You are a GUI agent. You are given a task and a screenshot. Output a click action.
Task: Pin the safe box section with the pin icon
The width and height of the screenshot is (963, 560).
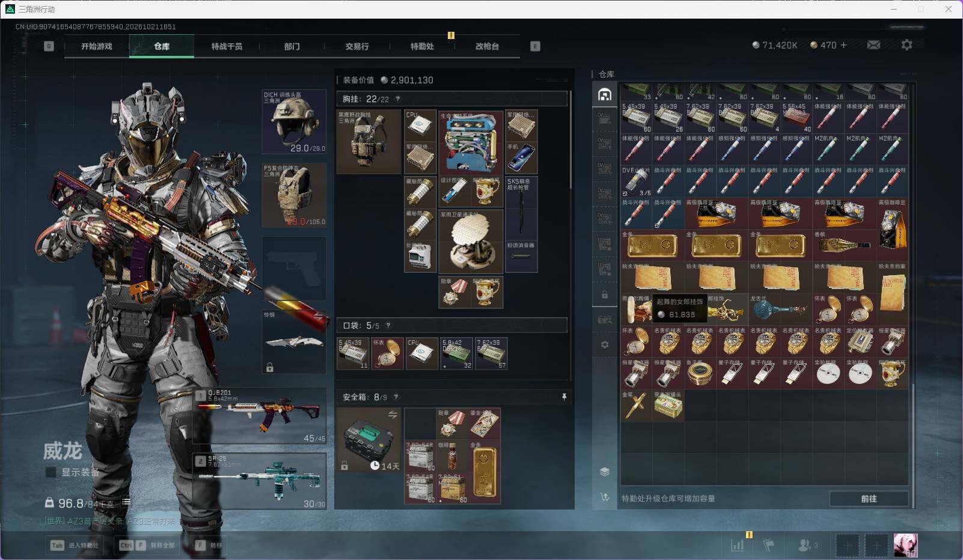point(564,397)
